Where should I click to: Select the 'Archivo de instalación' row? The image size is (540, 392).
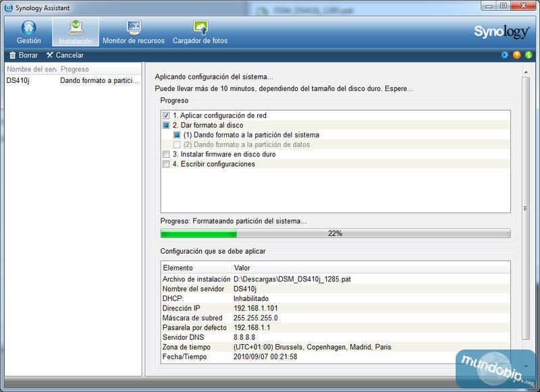click(335, 279)
